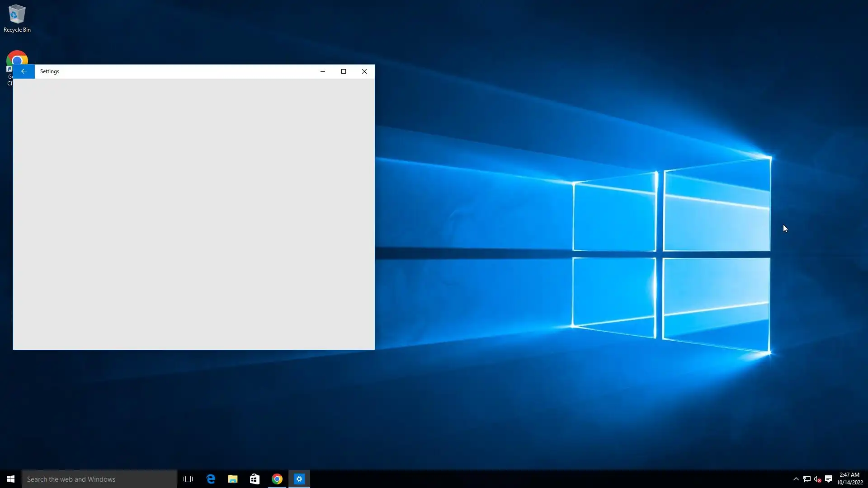868x488 pixels.
Task: Minimize the Settings window
Action: 323,71
